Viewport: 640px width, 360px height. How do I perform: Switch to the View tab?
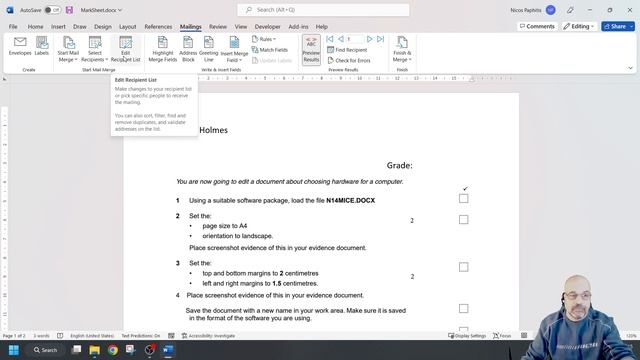[240, 27]
